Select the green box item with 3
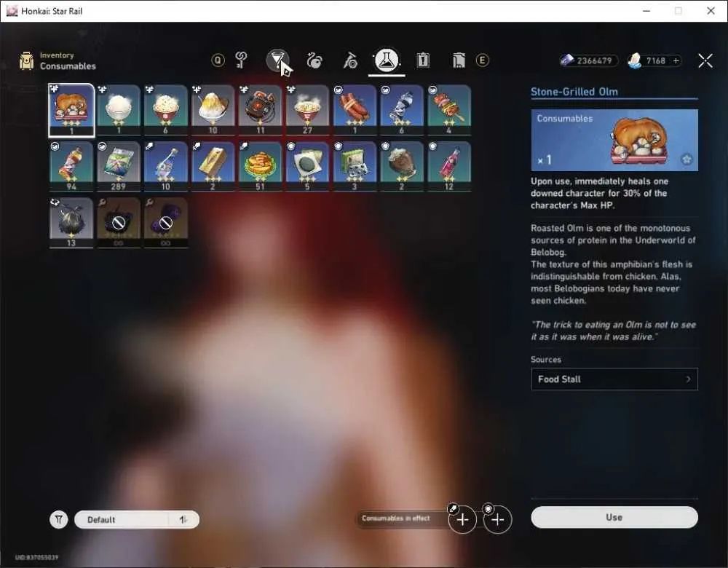Image resolution: width=728 pixels, height=568 pixels. tap(355, 167)
